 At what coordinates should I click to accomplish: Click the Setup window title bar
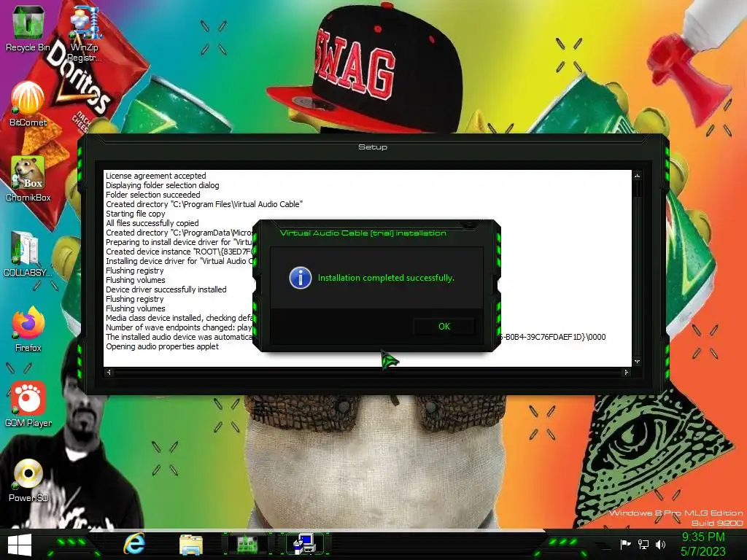click(x=373, y=147)
